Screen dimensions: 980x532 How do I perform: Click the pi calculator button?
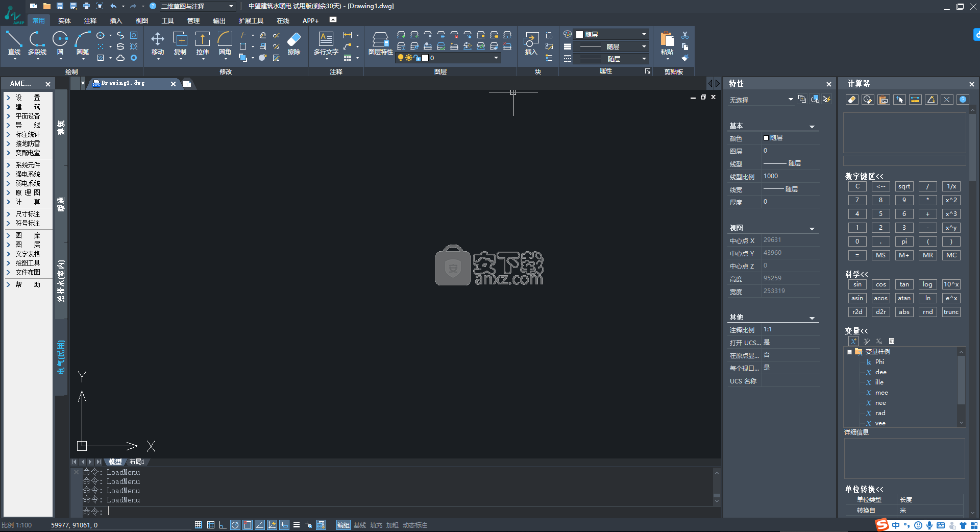(904, 241)
